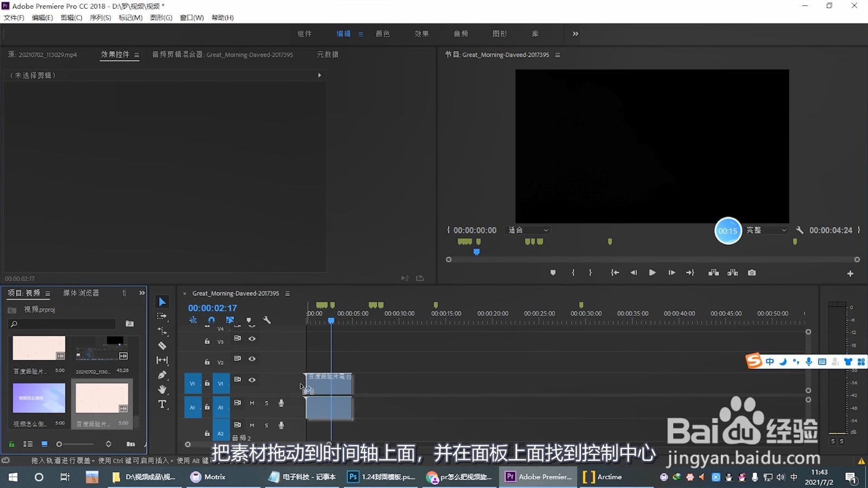The width and height of the screenshot is (868, 488).
Task: Toggle V1 source patching button
Action: coord(193,383)
